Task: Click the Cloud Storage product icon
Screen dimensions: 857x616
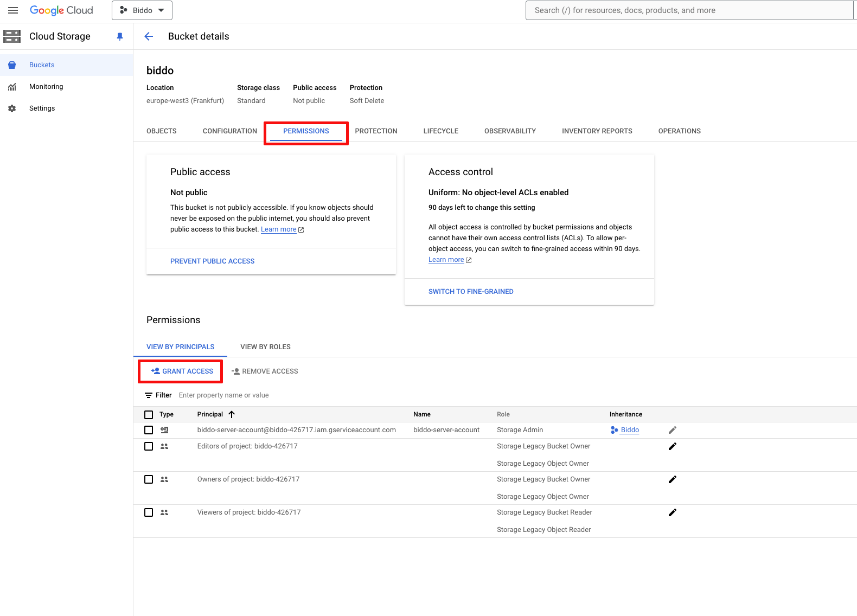Action: (x=12, y=36)
